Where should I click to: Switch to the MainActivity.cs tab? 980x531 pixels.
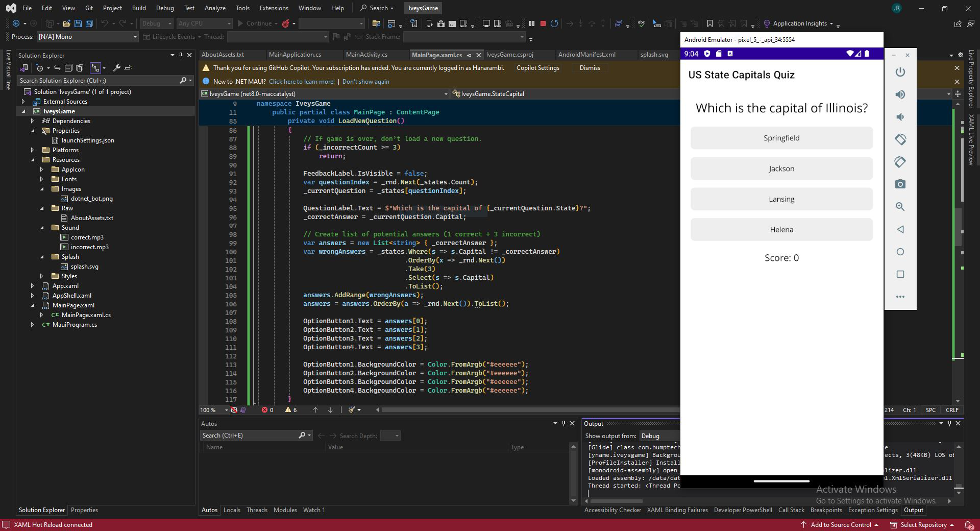[x=366, y=55]
